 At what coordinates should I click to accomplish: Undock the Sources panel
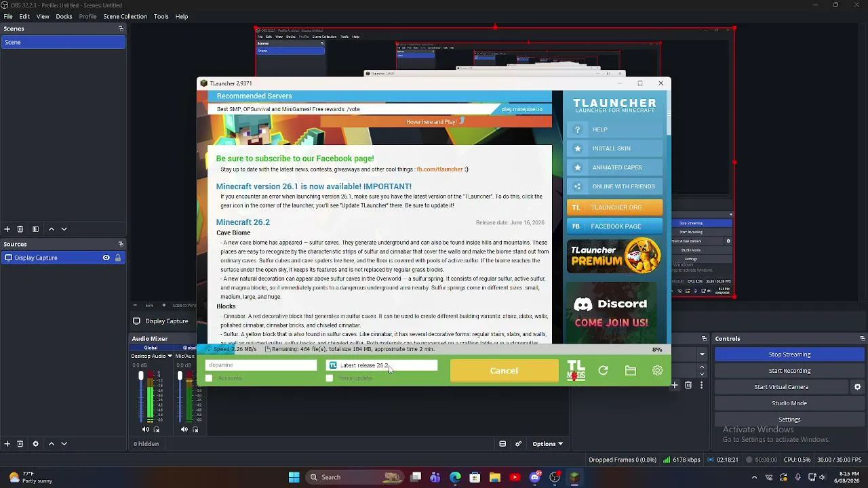click(121, 244)
